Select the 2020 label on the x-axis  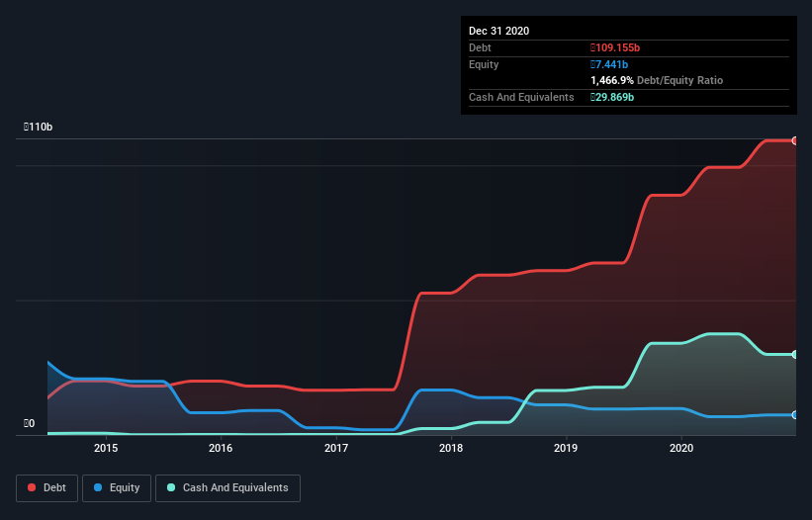[x=681, y=448]
